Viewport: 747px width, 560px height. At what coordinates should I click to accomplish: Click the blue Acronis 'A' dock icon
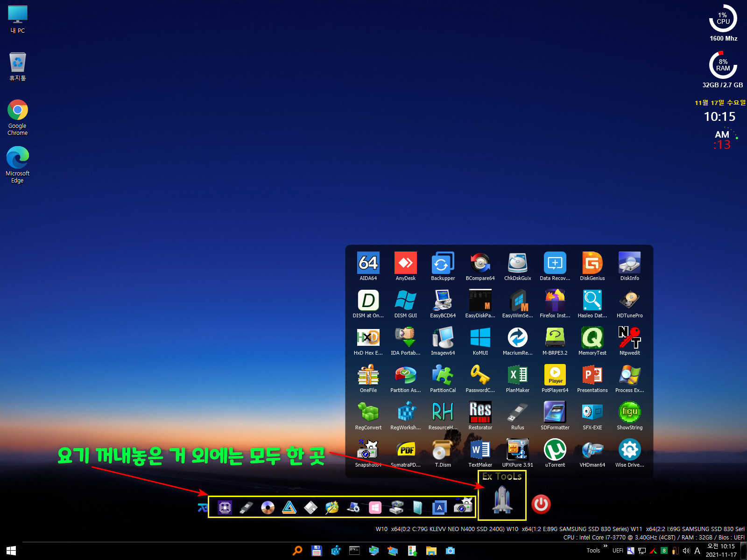439,507
